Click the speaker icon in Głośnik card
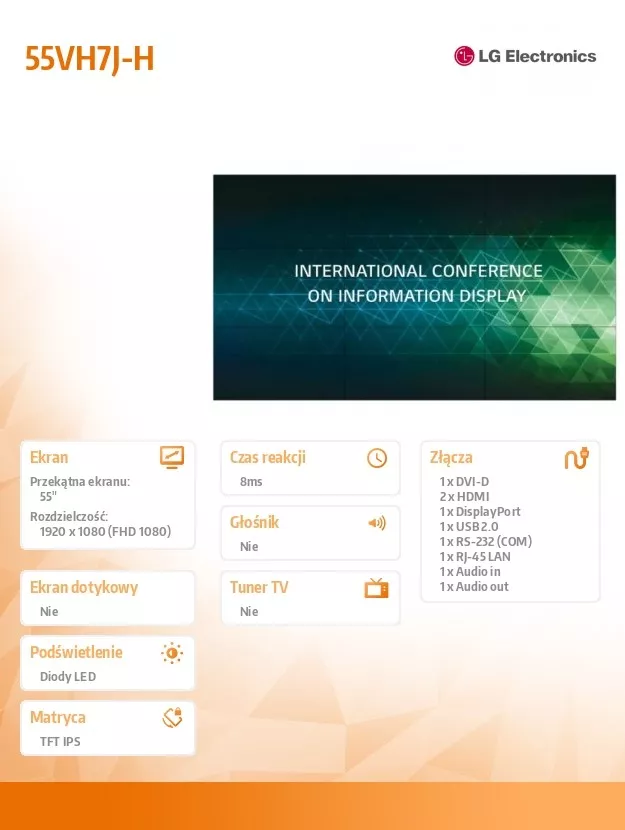The width and height of the screenshot is (625, 830). click(377, 523)
